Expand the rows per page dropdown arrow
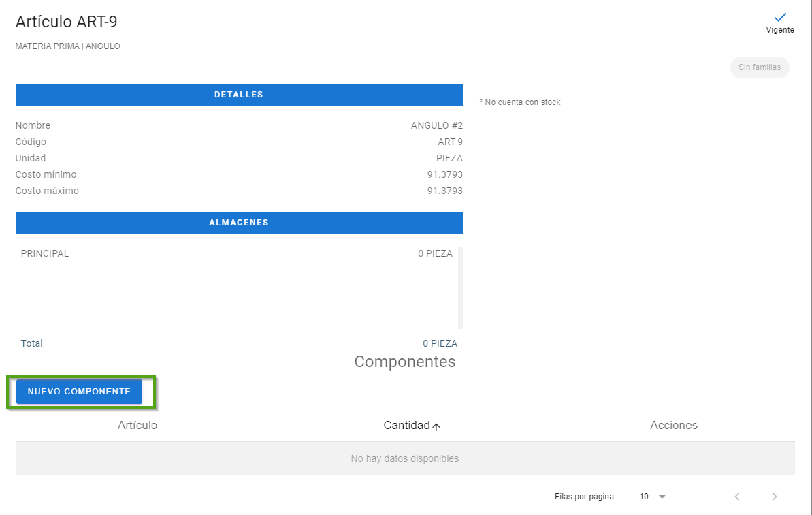This screenshot has height=515, width=812. pos(662,497)
